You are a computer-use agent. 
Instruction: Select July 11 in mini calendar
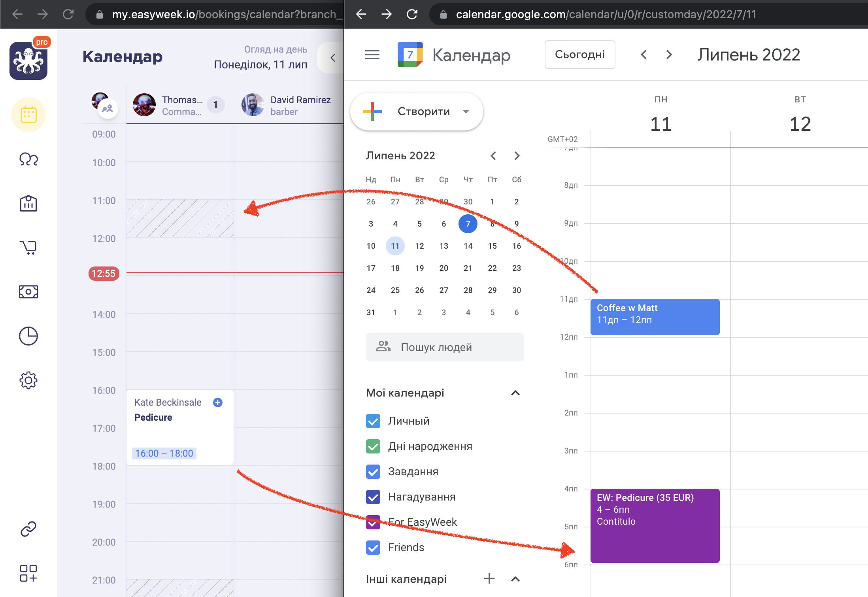tap(395, 246)
